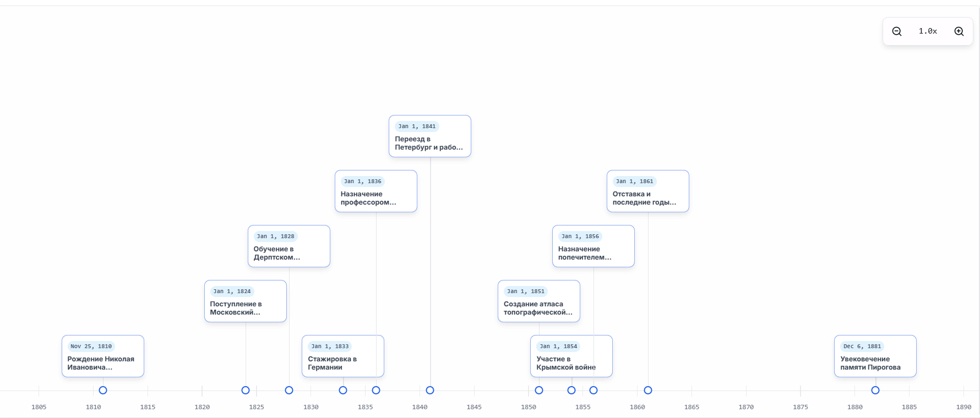The image size is (980, 418).
Task: Open the 'Обучение в Дерптском' event card
Action: pyautogui.click(x=289, y=246)
